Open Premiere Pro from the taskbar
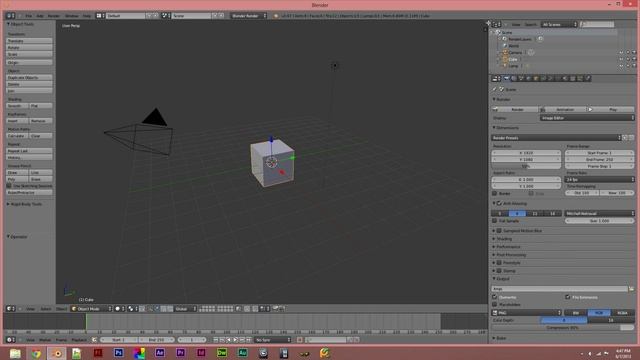640x360 pixels. [180, 353]
